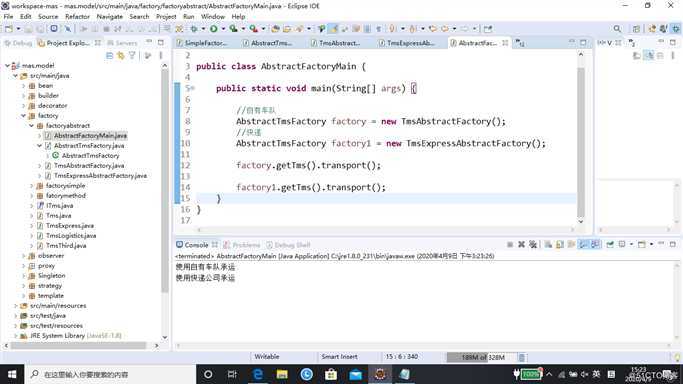Viewport: 683px width, 384px height.
Task: Open the Problems view tab
Action: tap(242, 245)
